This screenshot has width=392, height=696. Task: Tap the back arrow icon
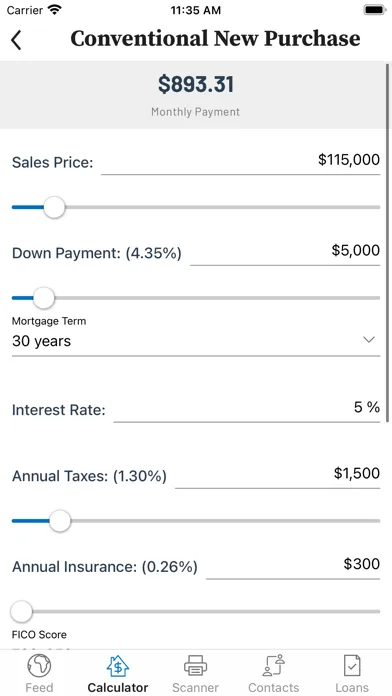16,40
